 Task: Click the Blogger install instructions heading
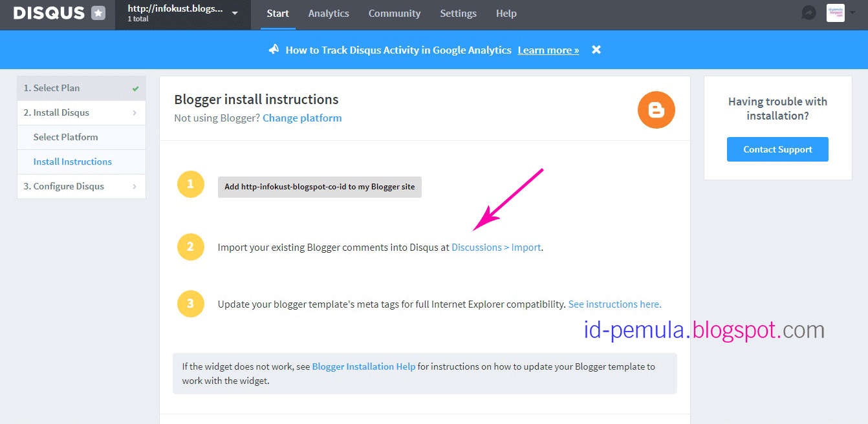click(x=256, y=100)
